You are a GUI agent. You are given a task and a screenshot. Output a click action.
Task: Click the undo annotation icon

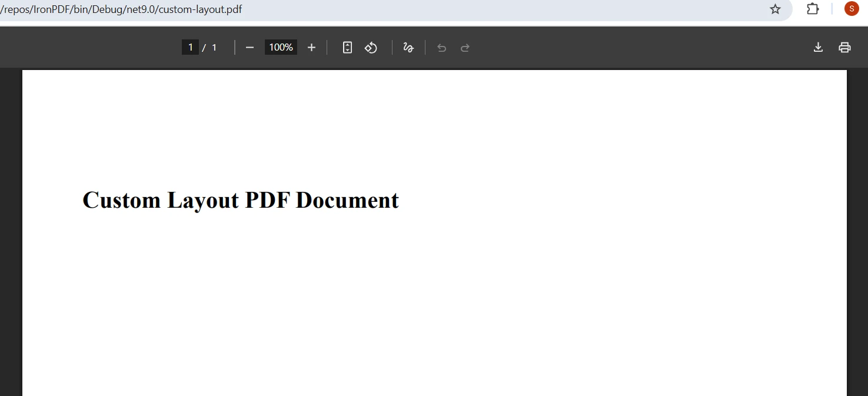click(x=441, y=48)
